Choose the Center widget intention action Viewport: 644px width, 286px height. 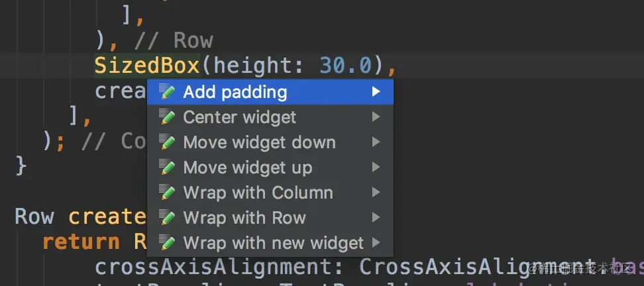tap(239, 117)
